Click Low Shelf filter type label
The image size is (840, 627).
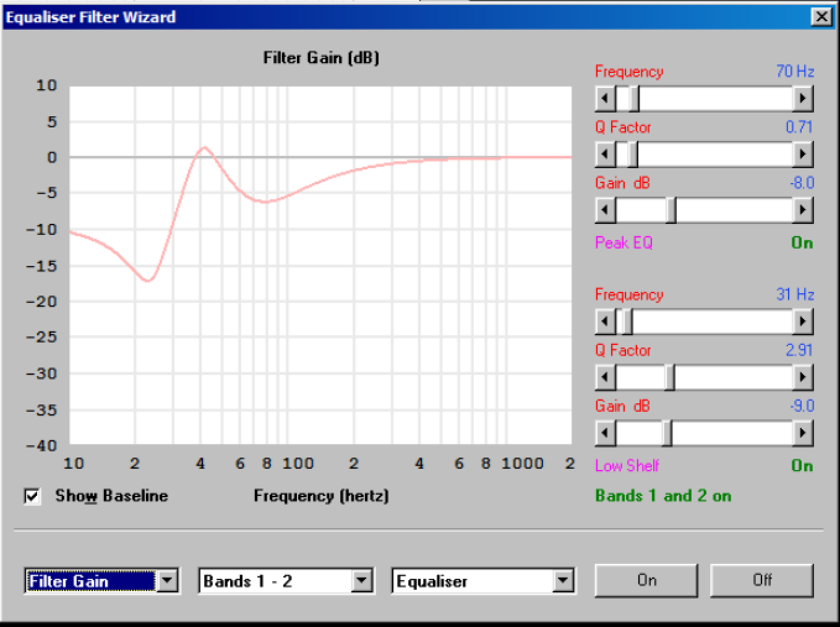pyautogui.click(x=627, y=466)
